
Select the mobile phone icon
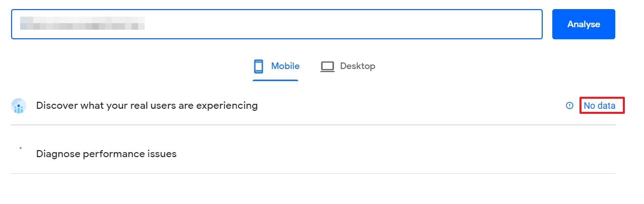pos(259,66)
